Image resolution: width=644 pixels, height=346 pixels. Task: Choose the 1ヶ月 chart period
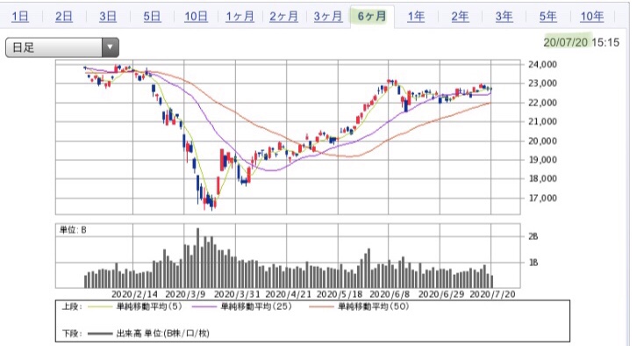point(240,17)
